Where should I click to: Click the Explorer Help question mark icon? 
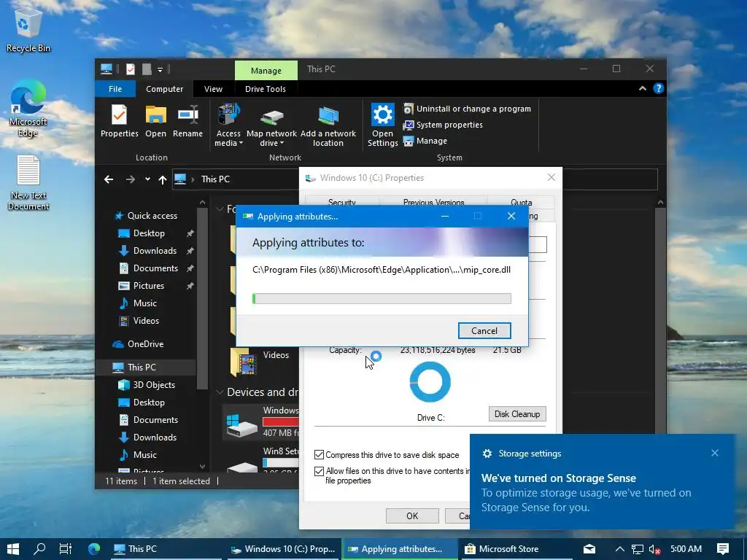(x=659, y=88)
